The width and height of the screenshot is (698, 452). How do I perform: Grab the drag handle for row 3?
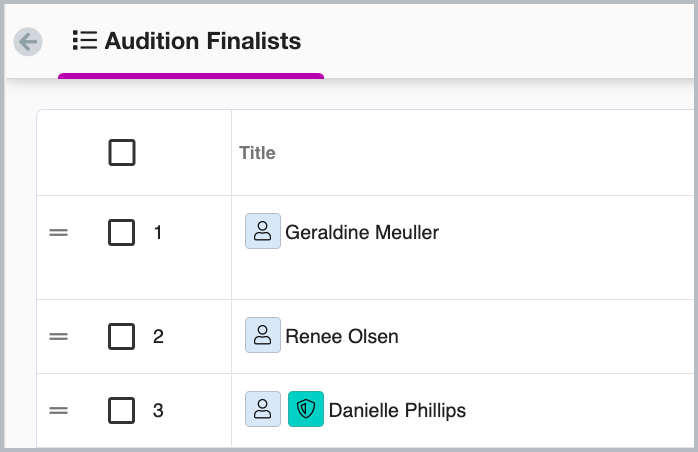(59, 409)
